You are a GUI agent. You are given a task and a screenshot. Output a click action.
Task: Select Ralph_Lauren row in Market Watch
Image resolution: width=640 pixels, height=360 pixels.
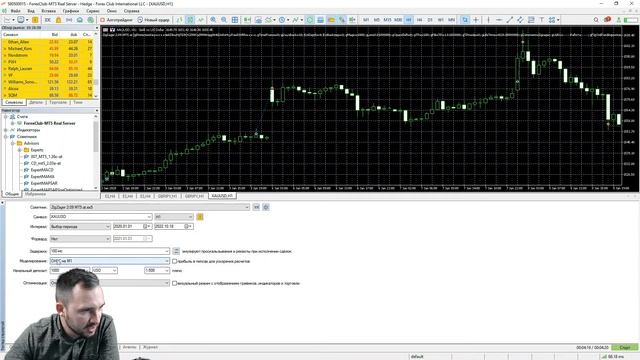48,69
